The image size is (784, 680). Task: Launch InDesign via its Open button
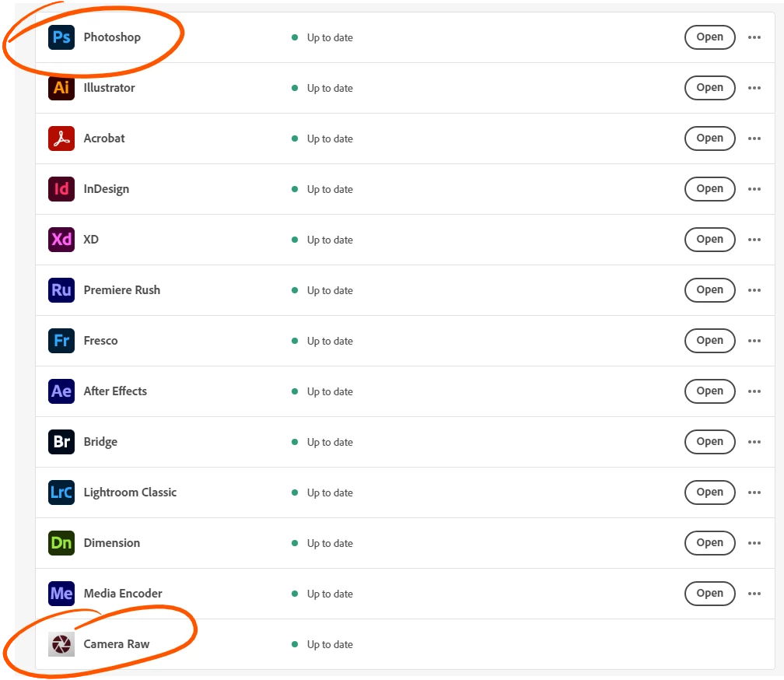709,188
